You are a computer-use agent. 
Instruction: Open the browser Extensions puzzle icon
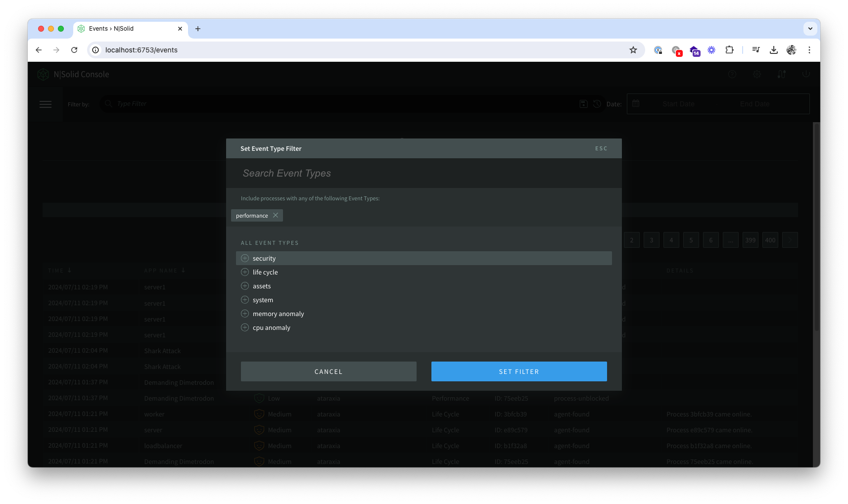pyautogui.click(x=729, y=50)
